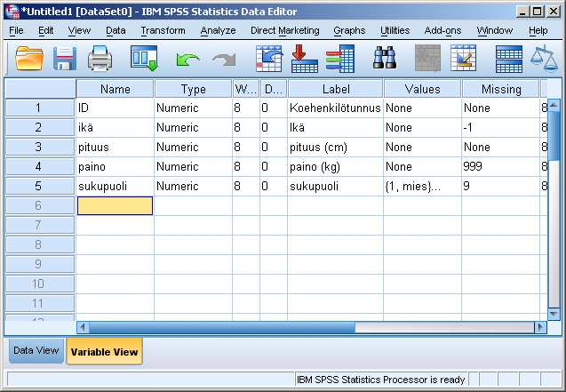Viewport: 566px width, 392px height.
Task: Click the vertical scrollbar thumb
Action: [x=554, y=136]
